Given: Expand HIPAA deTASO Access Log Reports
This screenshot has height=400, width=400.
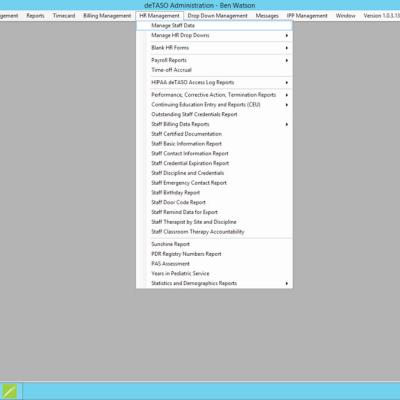Looking at the screenshot, I should 214,82.
